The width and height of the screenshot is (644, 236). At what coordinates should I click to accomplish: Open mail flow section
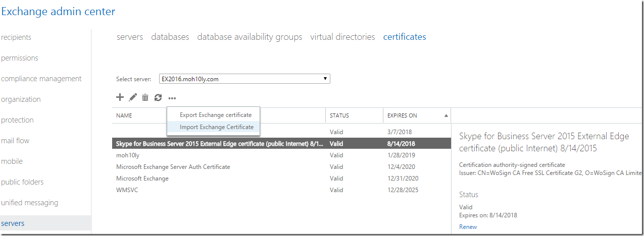point(15,141)
